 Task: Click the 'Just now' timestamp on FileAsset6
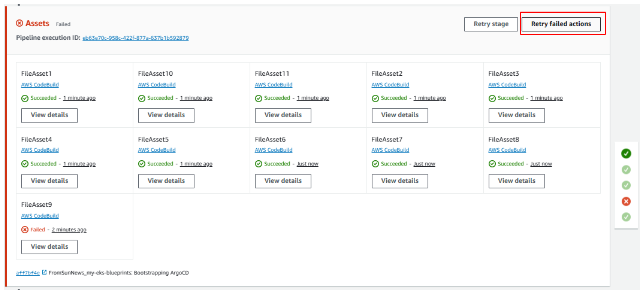click(308, 164)
